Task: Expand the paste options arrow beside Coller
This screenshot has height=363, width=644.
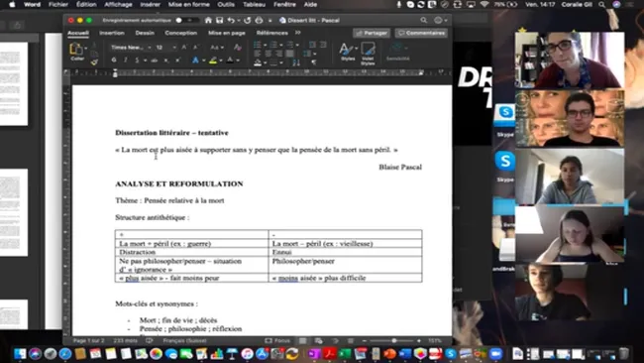Action: point(86,48)
